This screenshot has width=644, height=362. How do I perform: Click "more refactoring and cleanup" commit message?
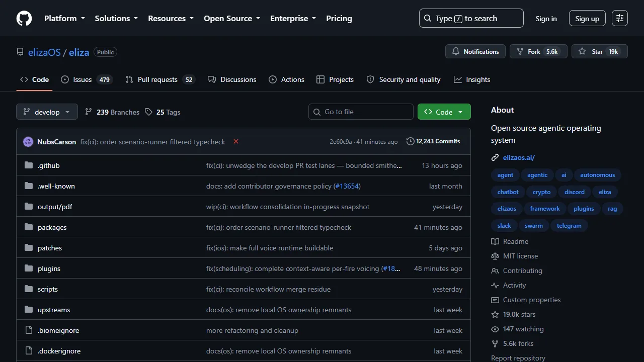coord(252,330)
